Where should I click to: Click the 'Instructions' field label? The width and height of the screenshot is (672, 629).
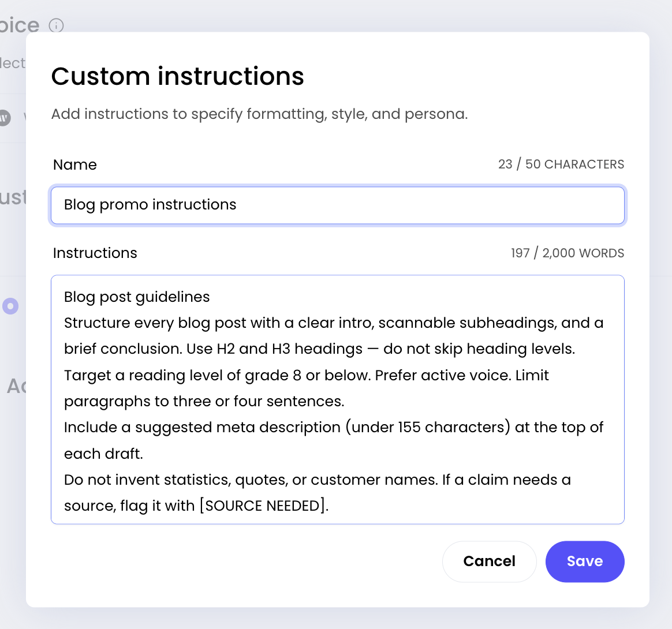pyautogui.click(x=95, y=253)
